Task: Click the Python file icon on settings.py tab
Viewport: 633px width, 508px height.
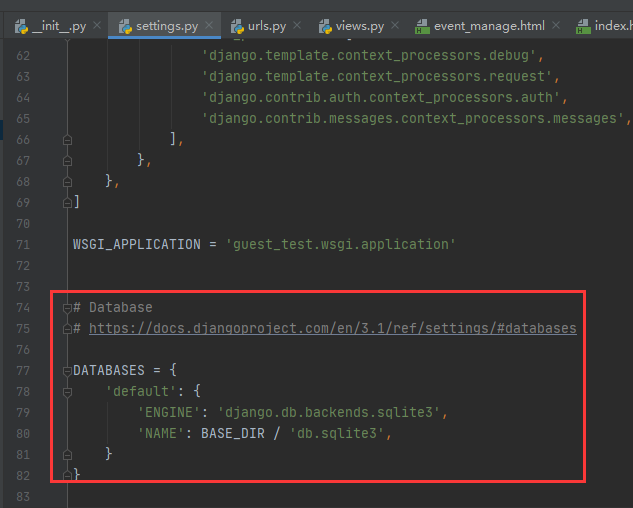Action: (x=126, y=27)
